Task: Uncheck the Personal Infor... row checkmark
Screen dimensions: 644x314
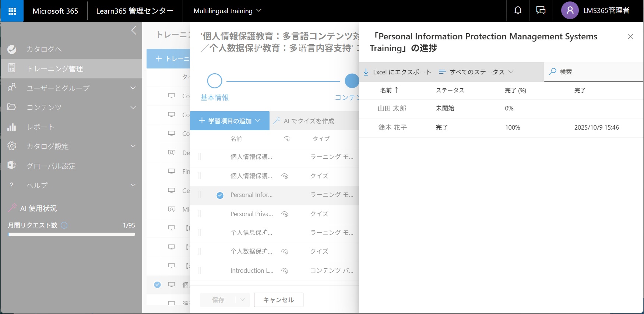Action: coord(220,195)
